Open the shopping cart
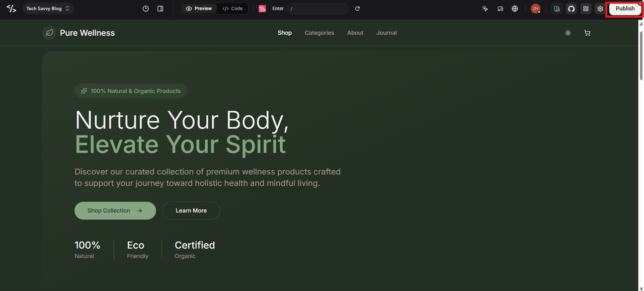Screen dimensions: 644x291 [587, 33]
